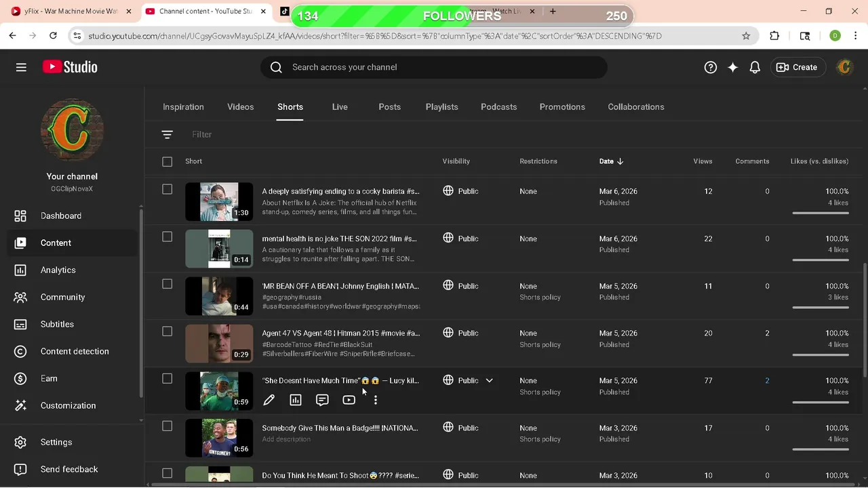Open the Podcasts tab

click(498, 107)
